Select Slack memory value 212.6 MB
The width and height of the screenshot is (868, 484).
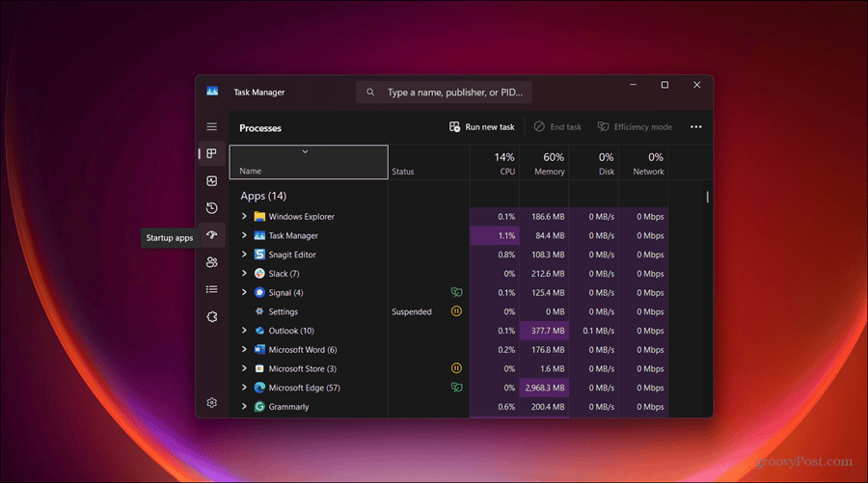(x=548, y=274)
